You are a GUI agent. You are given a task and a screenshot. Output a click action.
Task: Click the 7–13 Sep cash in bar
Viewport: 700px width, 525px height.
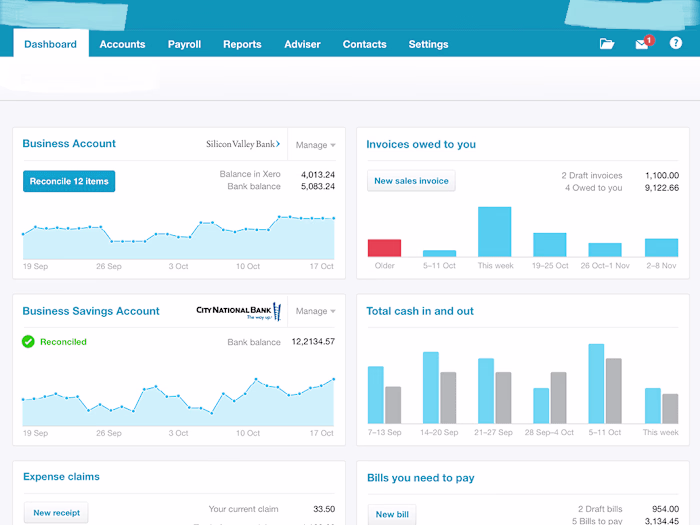pyautogui.click(x=376, y=395)
